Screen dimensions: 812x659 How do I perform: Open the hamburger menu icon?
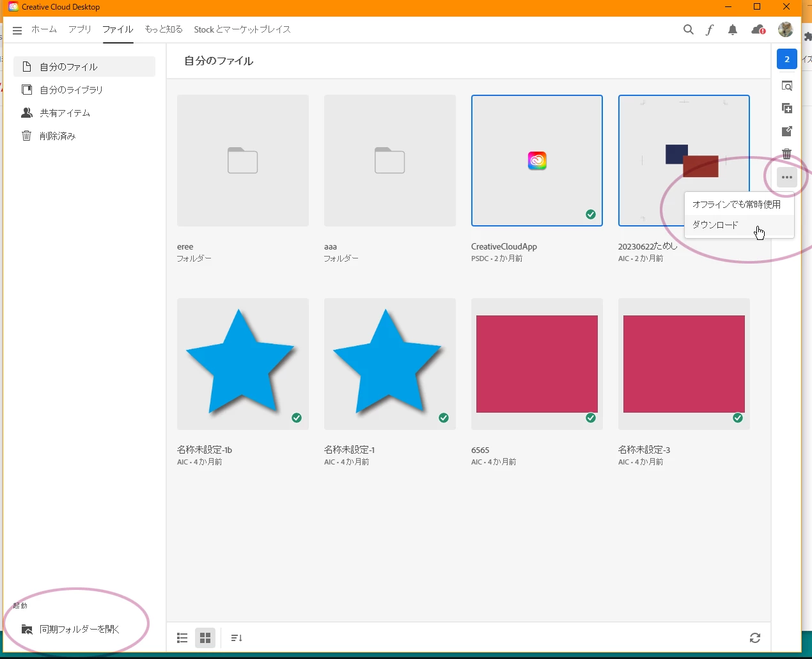point(17,30)
